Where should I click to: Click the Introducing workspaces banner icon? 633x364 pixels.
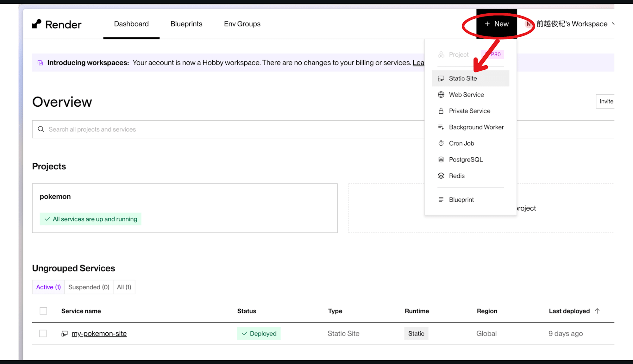pos(40,63)
